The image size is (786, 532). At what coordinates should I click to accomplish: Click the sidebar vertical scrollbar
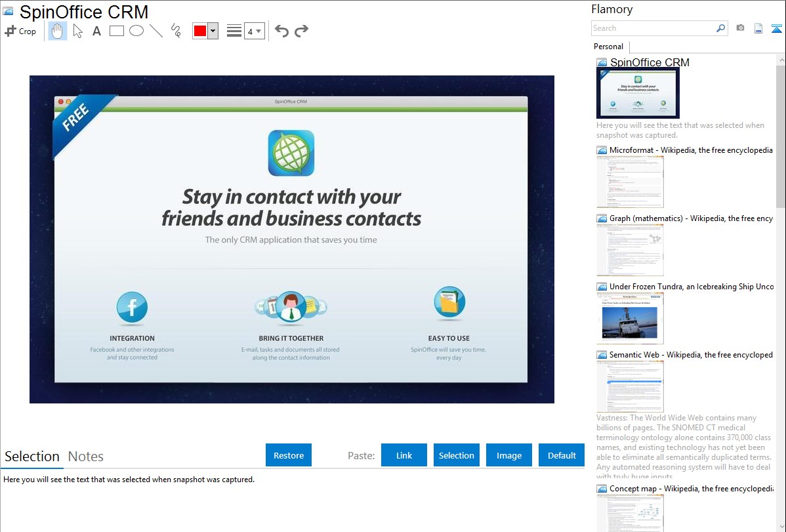tap(781, 136)
